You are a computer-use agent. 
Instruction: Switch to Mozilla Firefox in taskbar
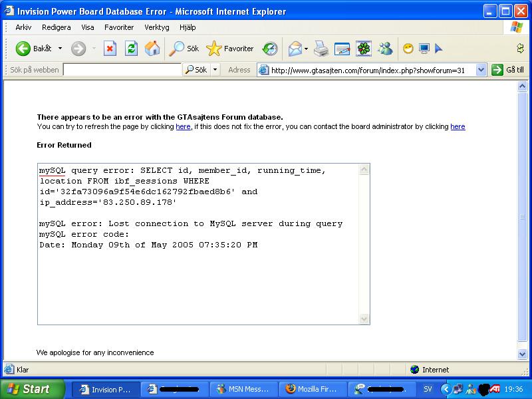coord(312,389)
